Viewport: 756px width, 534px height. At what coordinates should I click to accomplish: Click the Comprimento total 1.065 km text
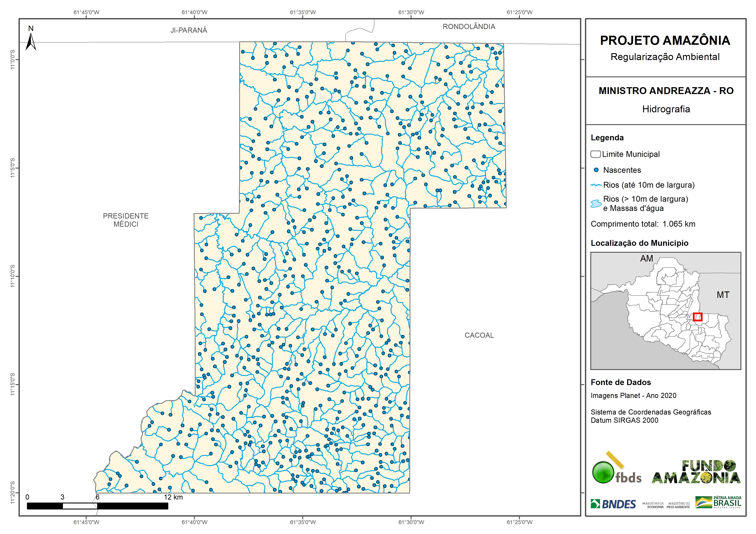pos(643,224)
